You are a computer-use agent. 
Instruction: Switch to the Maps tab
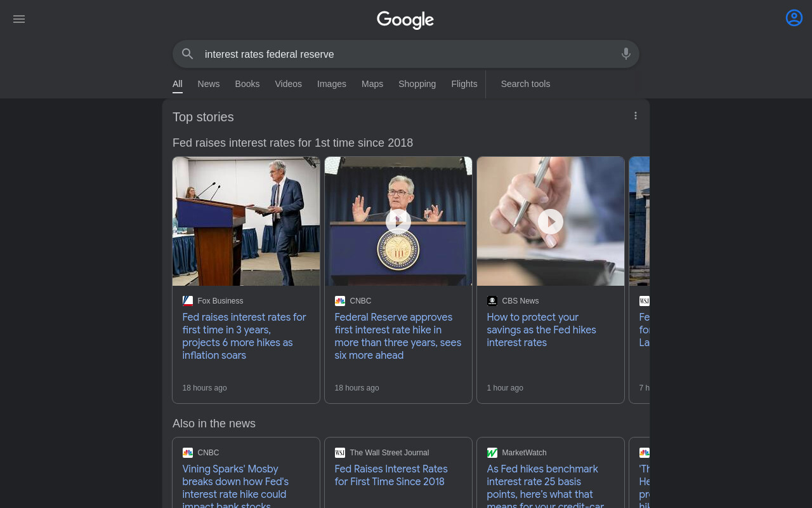pyautogui.click(x=372, y=84)
